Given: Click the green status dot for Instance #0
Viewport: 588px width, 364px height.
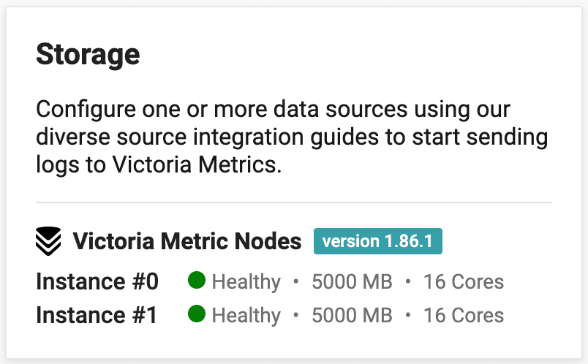Looking at the screenshot, I should tap(196, 281).
